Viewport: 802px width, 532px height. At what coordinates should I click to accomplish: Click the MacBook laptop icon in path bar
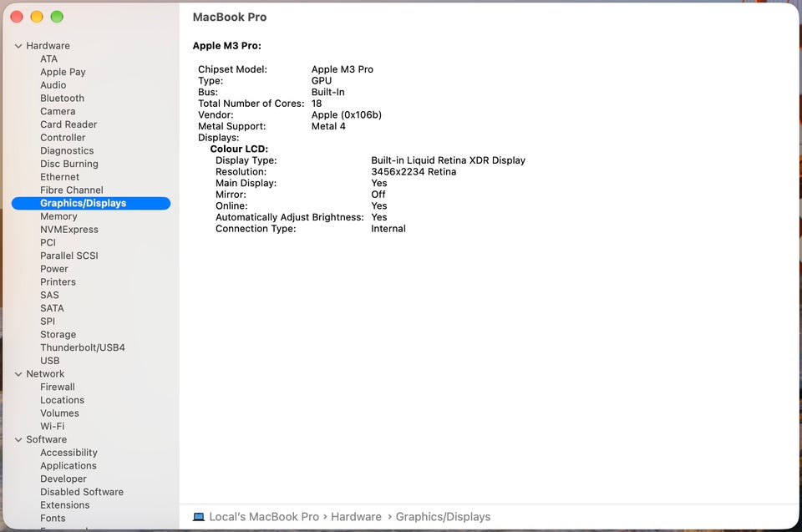tap(199, 517)
